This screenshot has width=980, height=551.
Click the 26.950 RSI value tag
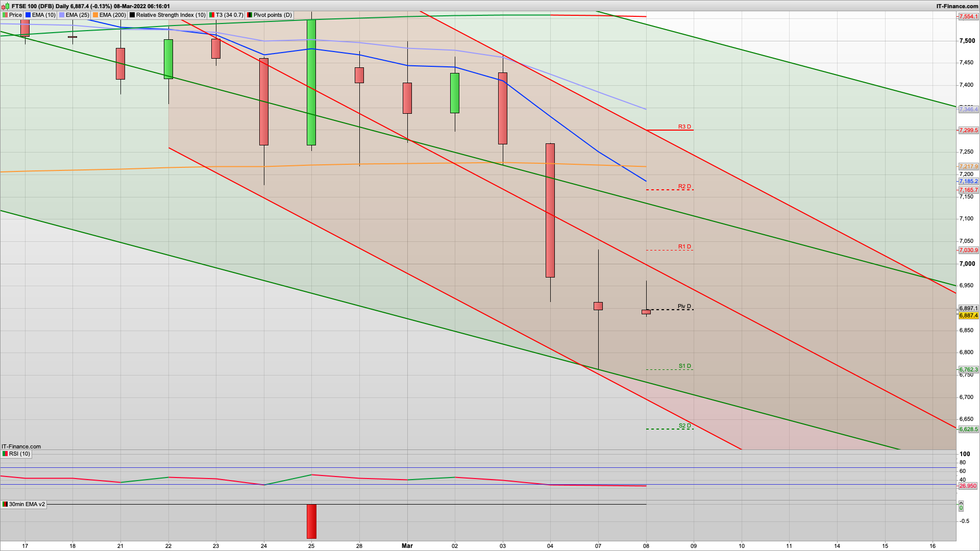(x=968, y=486)
